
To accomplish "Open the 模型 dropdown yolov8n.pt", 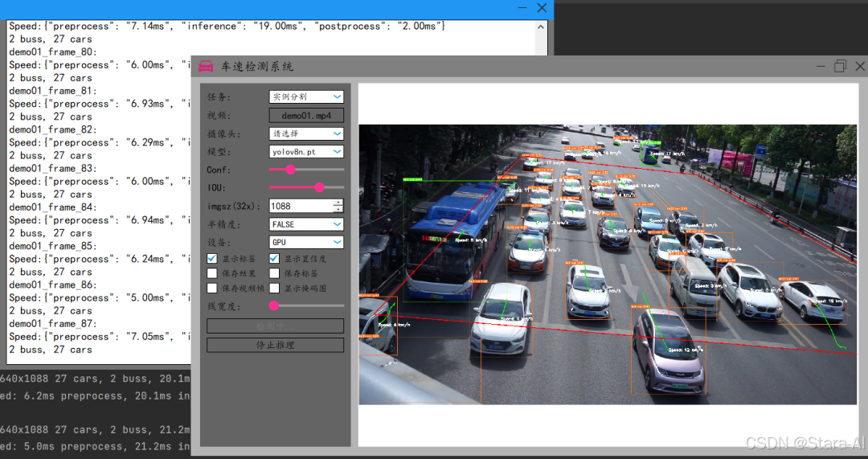I will pos(306,152).
